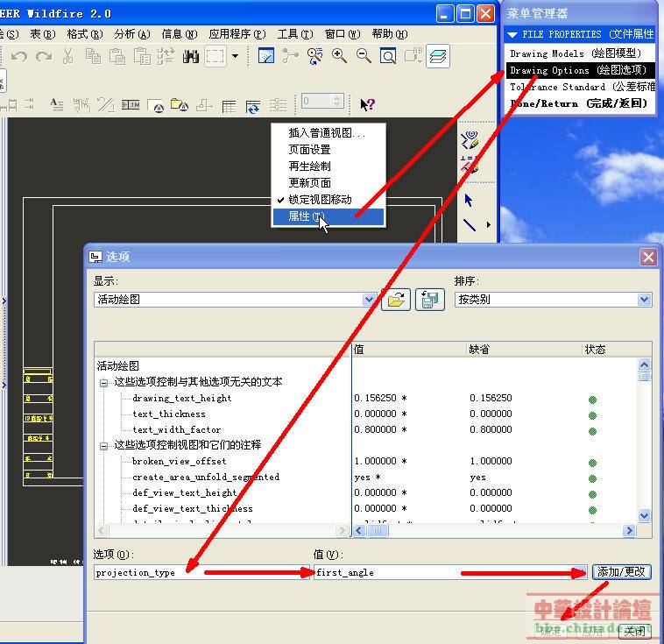Click the open-folder icon in Options dialog

(x=395, y=300)
